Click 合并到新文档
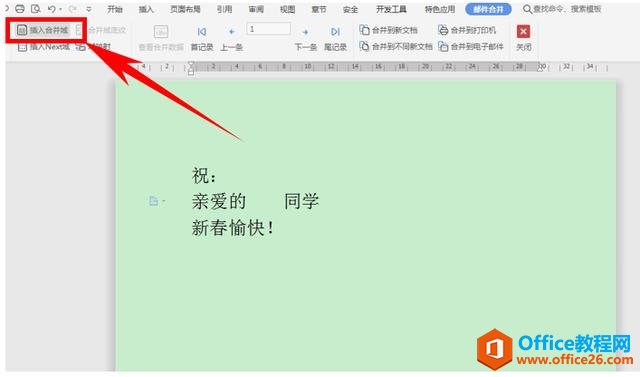Screen dimensions: 640x377 click(x=389, y=30)
